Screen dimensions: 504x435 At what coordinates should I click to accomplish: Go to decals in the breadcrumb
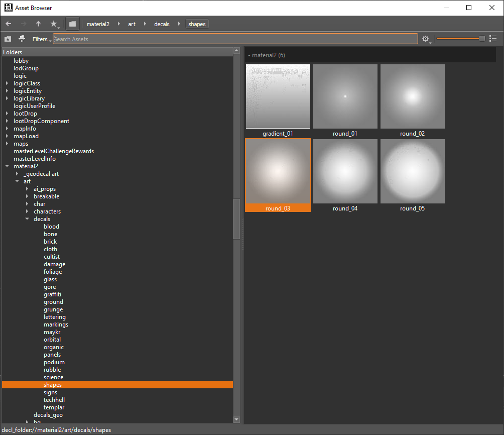tap(162, 24)
